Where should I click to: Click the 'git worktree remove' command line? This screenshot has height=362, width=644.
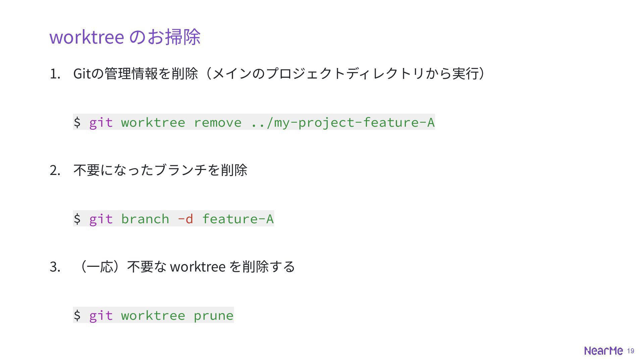[x=254, y=122]
